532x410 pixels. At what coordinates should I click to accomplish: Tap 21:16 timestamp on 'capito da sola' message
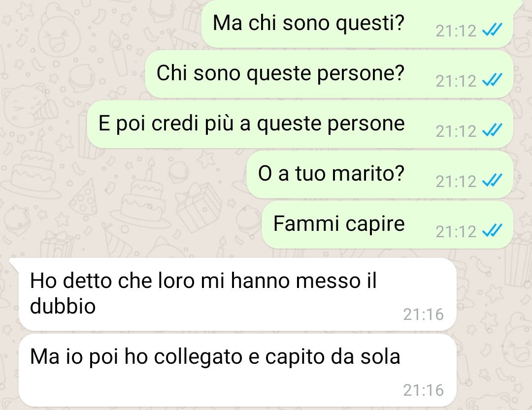coord(424,390)
